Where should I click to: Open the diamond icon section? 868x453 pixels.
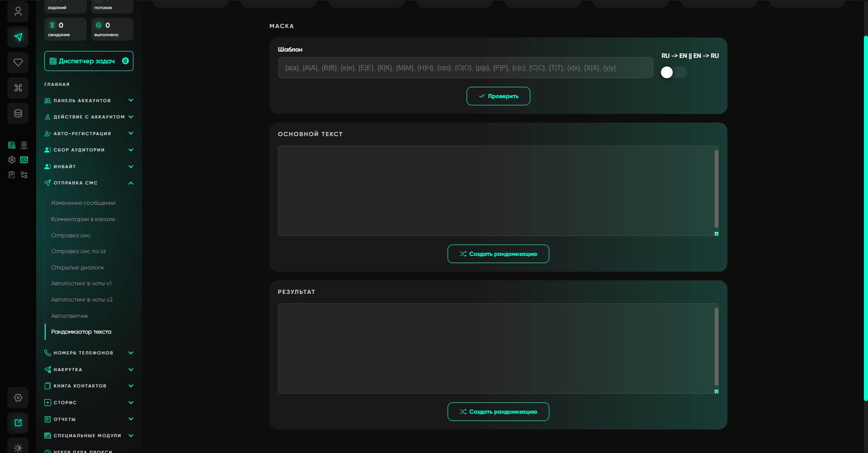tap(18, 62)
